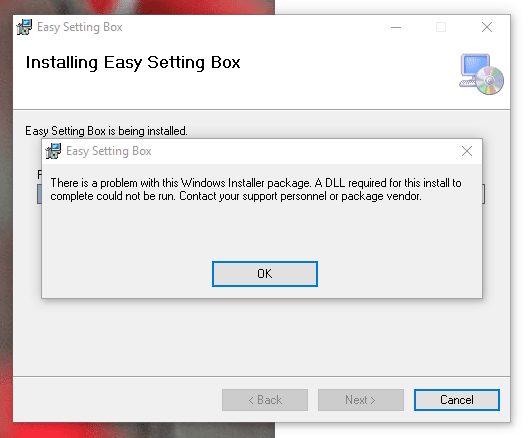
Task: Click the computer and CD setup icon
Action: tap(481, 74)
